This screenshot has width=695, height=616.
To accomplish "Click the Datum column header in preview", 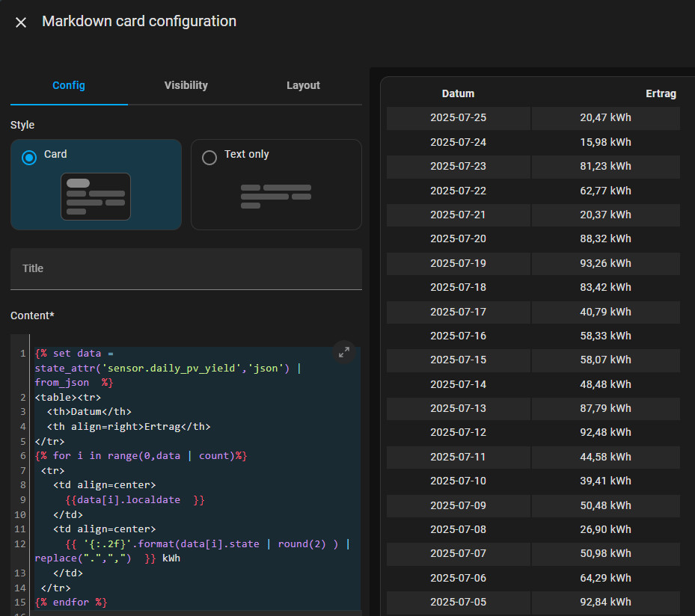I will pyautogui.click(x=458, y=93).
